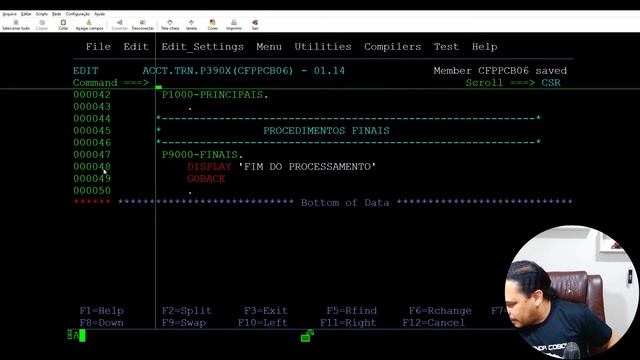This screenshot has height=360, width=640.
Task: Click F1=Help function key
Action: [x=101, y=311]
